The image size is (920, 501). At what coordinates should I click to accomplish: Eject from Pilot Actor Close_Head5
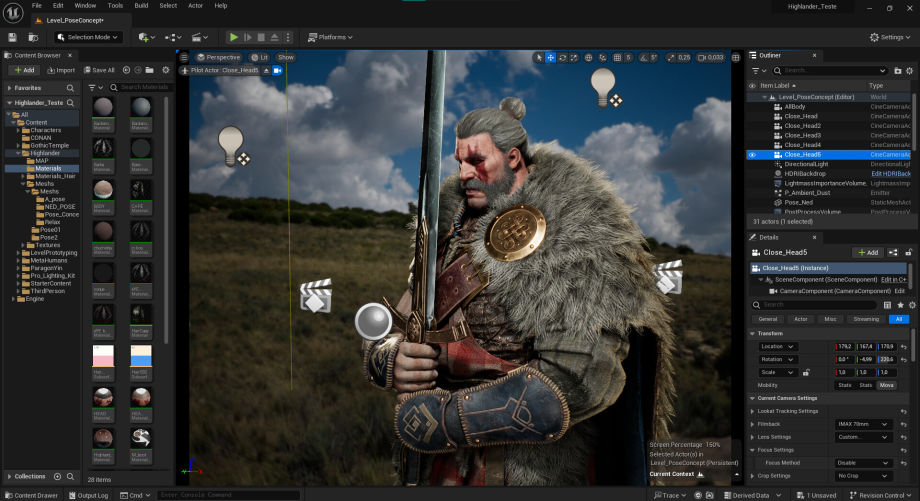pos(266,70)
